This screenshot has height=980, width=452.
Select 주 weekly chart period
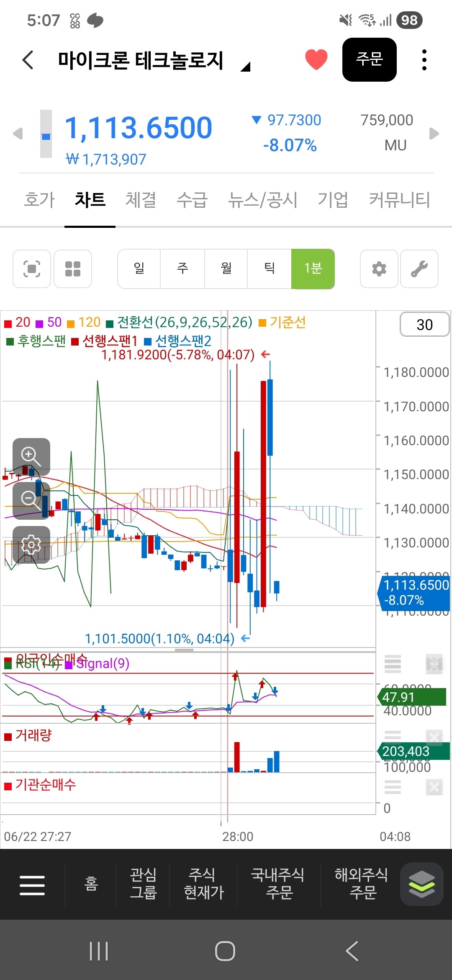click(x=182, y=268)
